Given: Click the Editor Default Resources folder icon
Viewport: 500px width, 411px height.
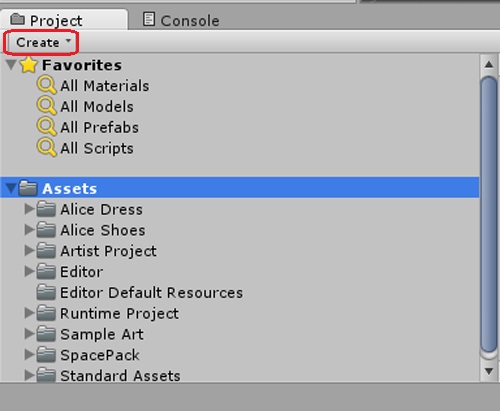Looking at the screenshot, I should tap(46, 292).
